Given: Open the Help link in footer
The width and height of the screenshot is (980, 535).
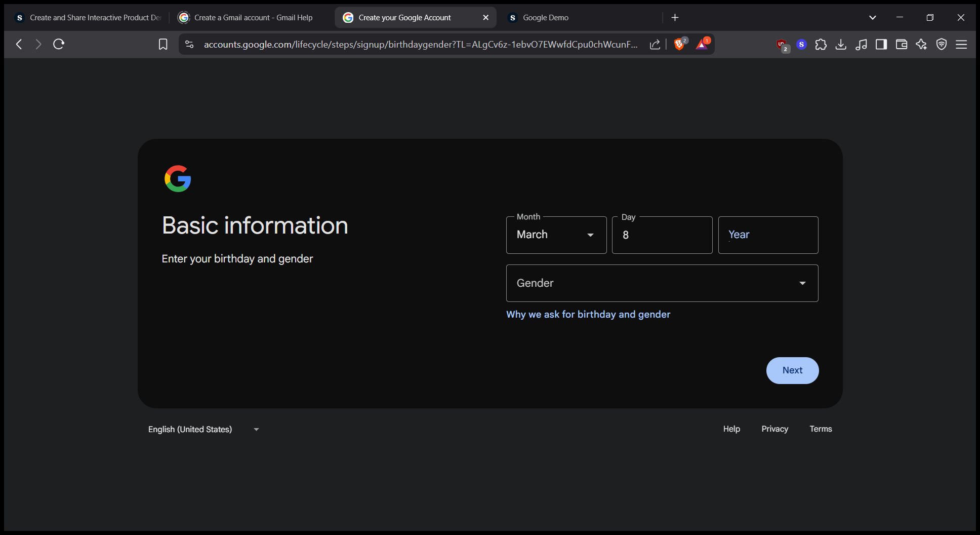Looking at the screenshot, I should 731,429.
